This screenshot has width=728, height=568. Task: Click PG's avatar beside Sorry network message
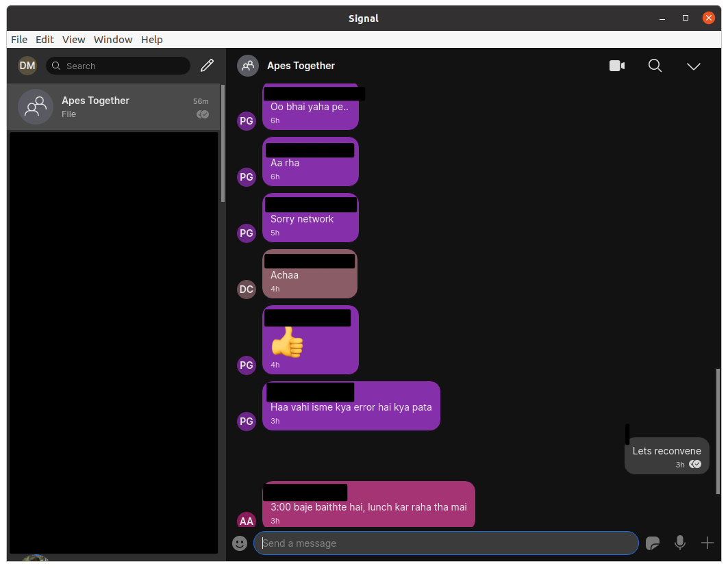coord(247,233)
